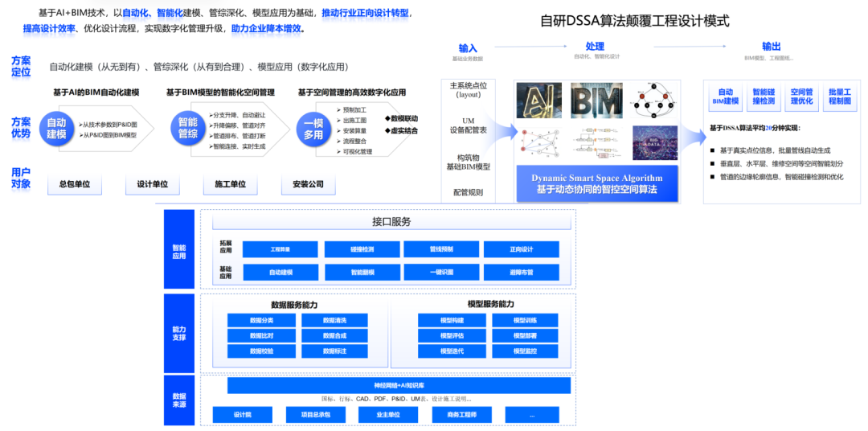The width and height of the screenshot is (868, 431).
Task: Open the BIM image thumbnail
Action: [596, 101]
